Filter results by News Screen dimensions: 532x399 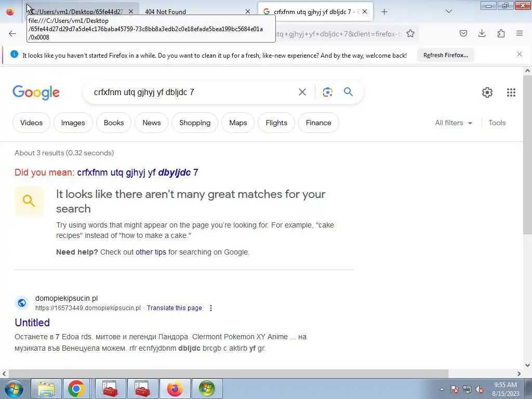point(151,123)
